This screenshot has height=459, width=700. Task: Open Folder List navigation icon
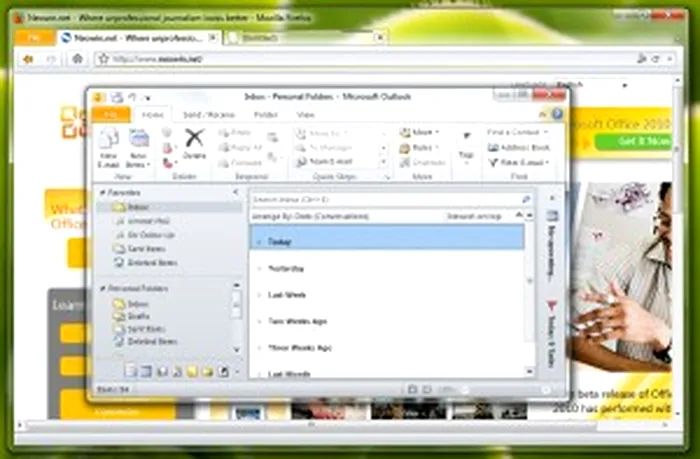click(208, 371)
